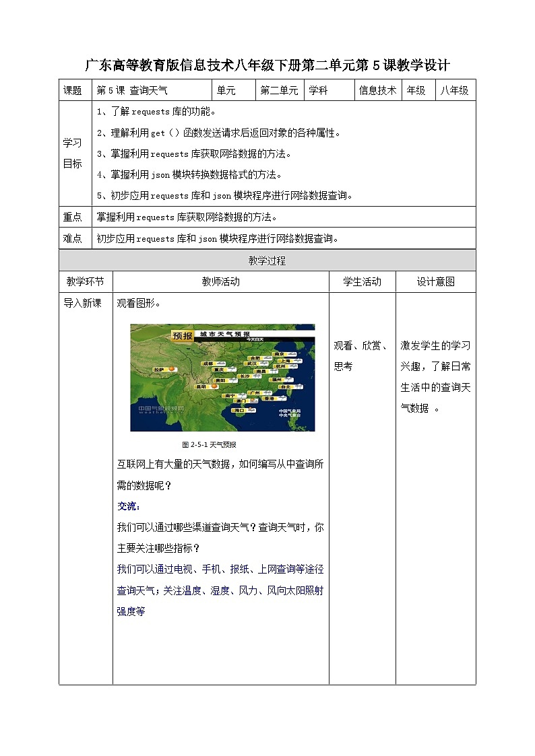Click objective 3 about 获取网络数据

[194, 153]
